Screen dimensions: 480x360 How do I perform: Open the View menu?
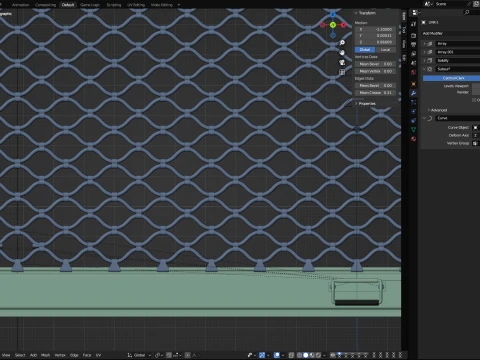[x=6, y=355]
